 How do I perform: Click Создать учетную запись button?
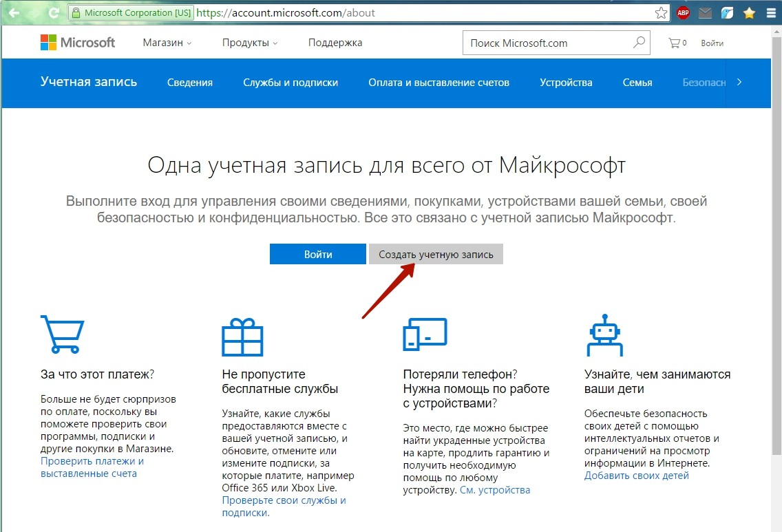point(436,254)
